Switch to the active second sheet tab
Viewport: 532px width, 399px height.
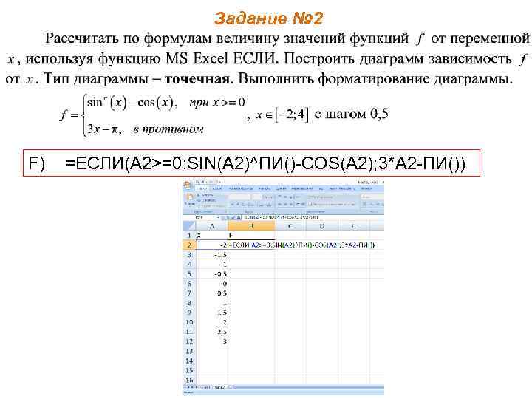click(x=219, y=387)
